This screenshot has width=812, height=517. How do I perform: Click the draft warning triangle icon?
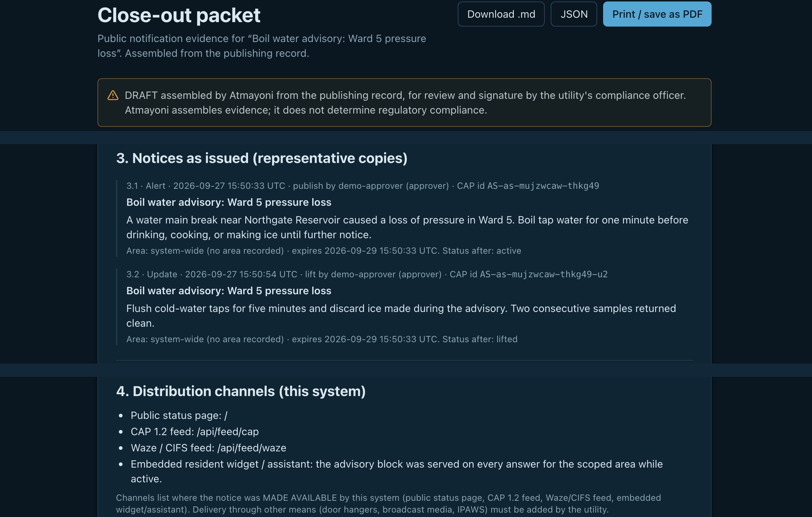click(x=113, y=96)
